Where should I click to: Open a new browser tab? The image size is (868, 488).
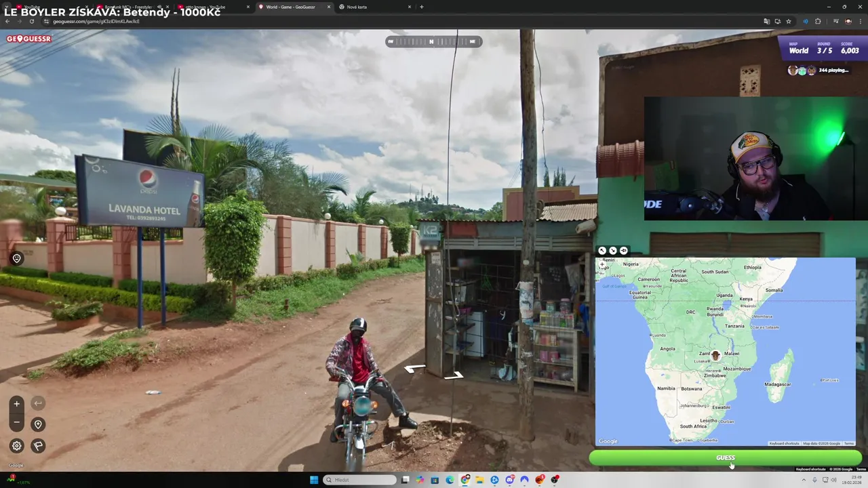pos(421,7)
